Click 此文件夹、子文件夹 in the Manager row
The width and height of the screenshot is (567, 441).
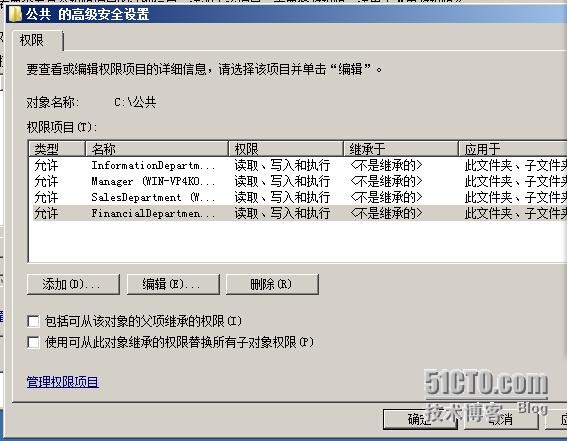pyautogui.click(x=516, y=181)
